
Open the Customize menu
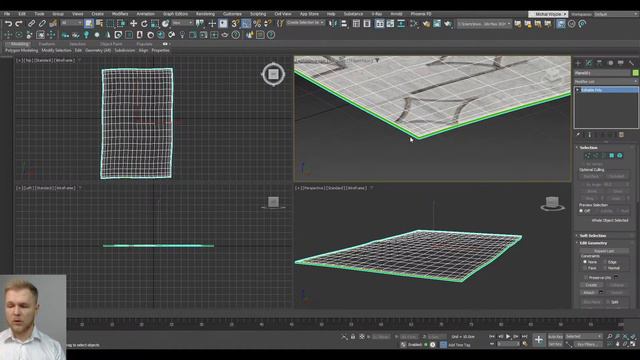pos(232,14)
